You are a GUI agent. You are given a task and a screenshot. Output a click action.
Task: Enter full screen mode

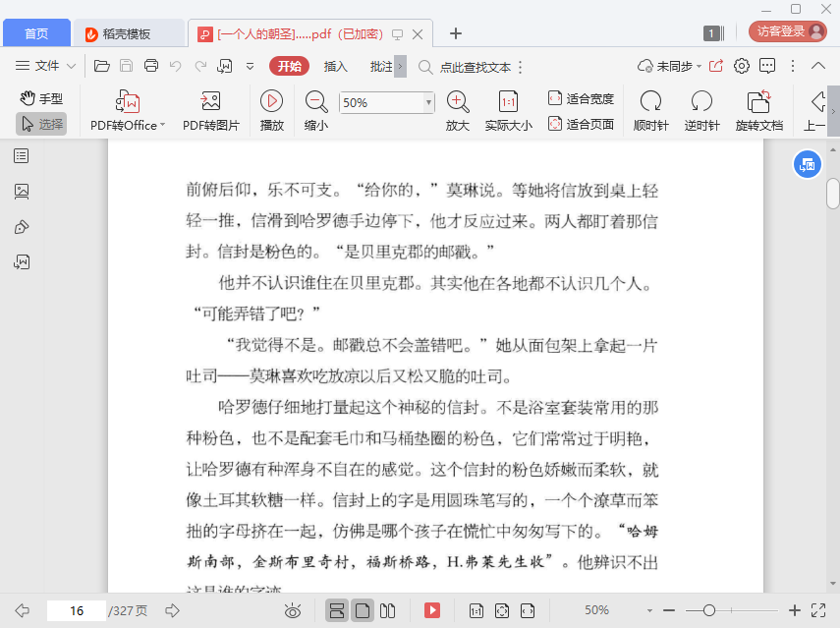[x=818, y=610]
